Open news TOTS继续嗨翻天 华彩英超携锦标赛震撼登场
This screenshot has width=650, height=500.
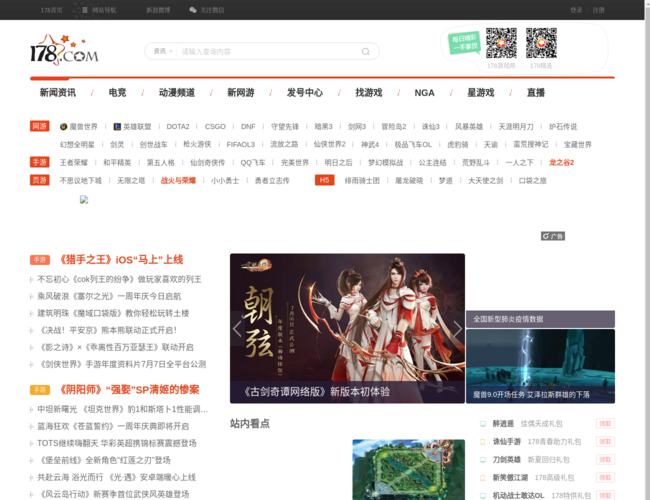pos(117,443)
